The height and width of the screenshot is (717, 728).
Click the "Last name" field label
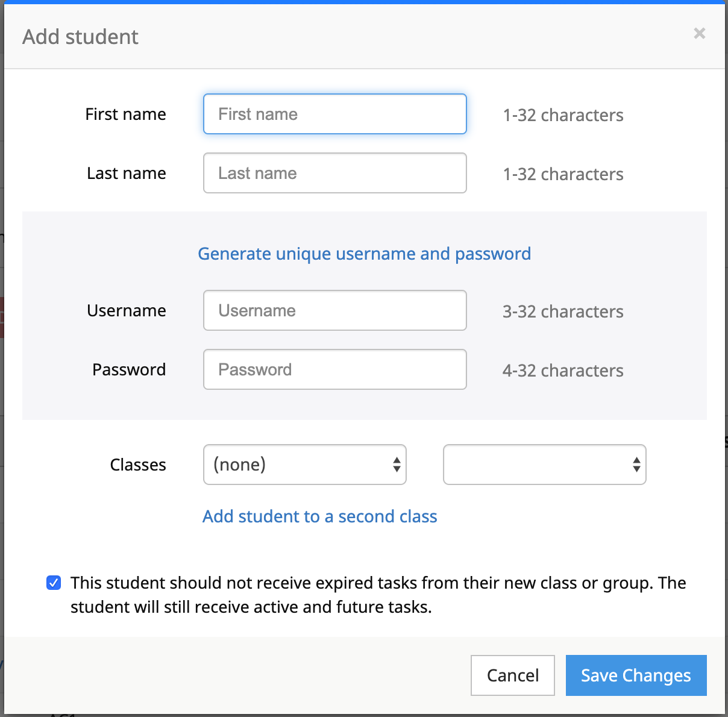coord(127,174)
